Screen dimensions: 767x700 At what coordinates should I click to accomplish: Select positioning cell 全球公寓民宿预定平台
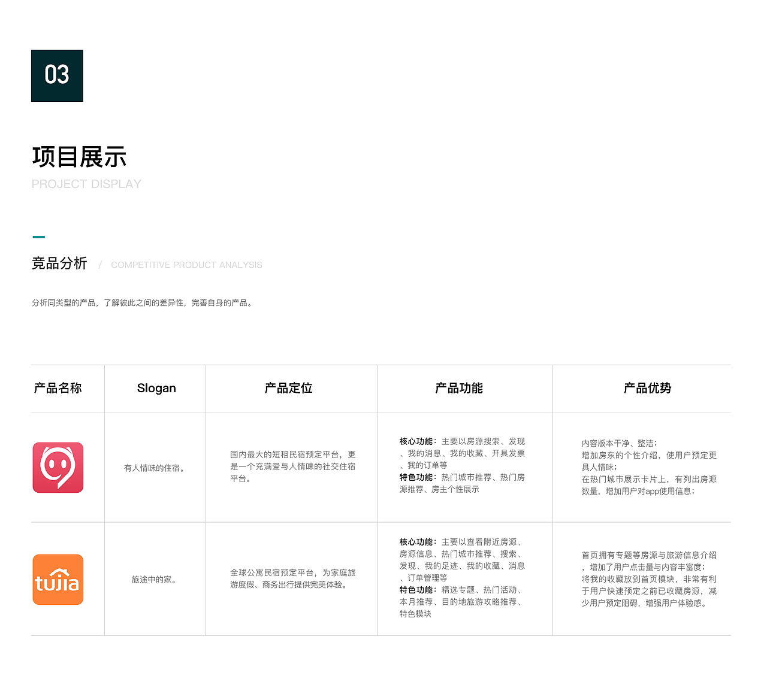pyautogui.click(x=293, y=579)
